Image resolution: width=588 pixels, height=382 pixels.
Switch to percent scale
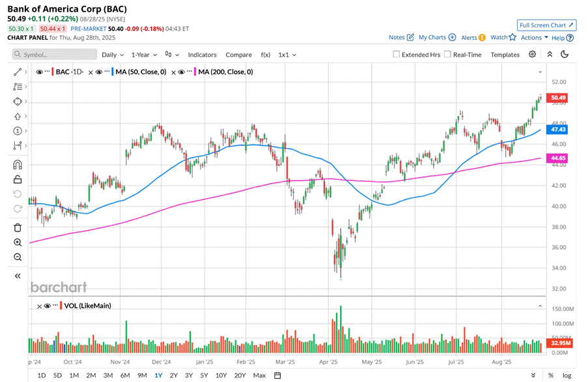550,375
